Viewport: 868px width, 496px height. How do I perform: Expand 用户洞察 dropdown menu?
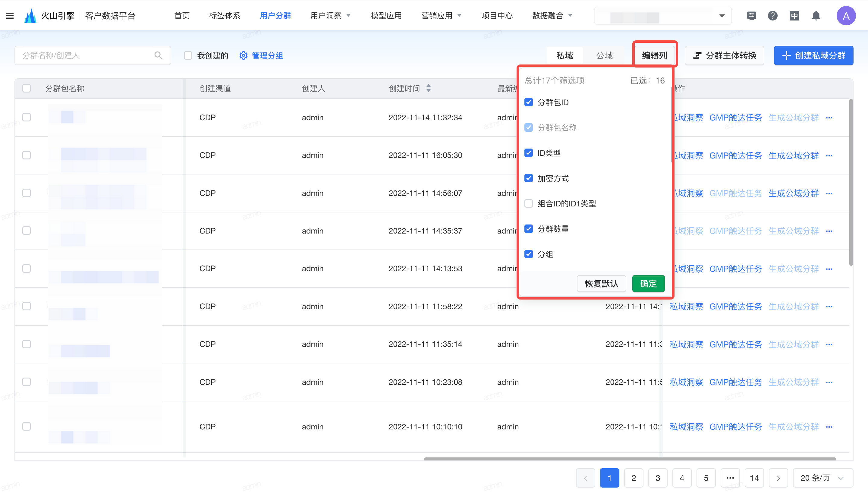(x=330, y=16)
